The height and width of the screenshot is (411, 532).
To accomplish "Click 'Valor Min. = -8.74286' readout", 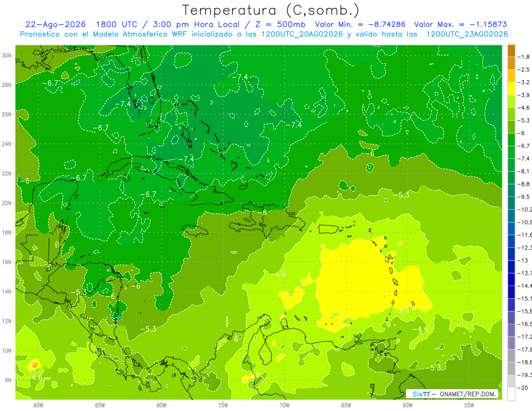I will pos(360,24).
